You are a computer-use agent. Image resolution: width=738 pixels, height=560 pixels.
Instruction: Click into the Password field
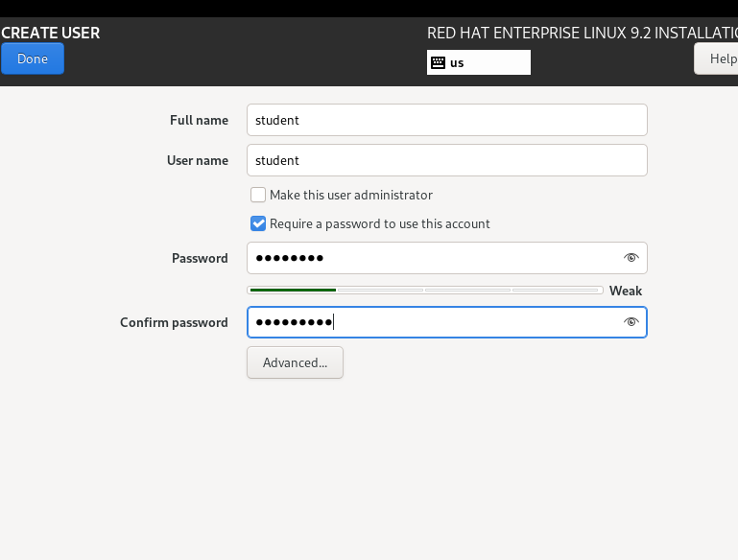point(447,258)
